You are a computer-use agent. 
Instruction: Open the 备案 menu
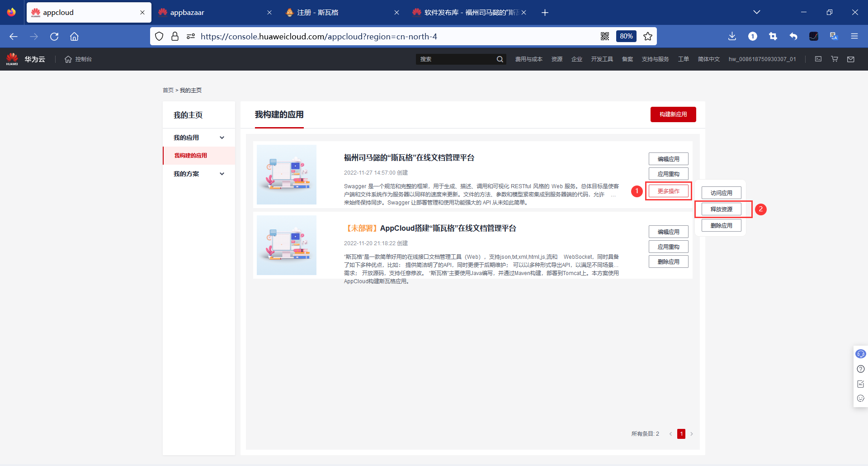(627, 59)
